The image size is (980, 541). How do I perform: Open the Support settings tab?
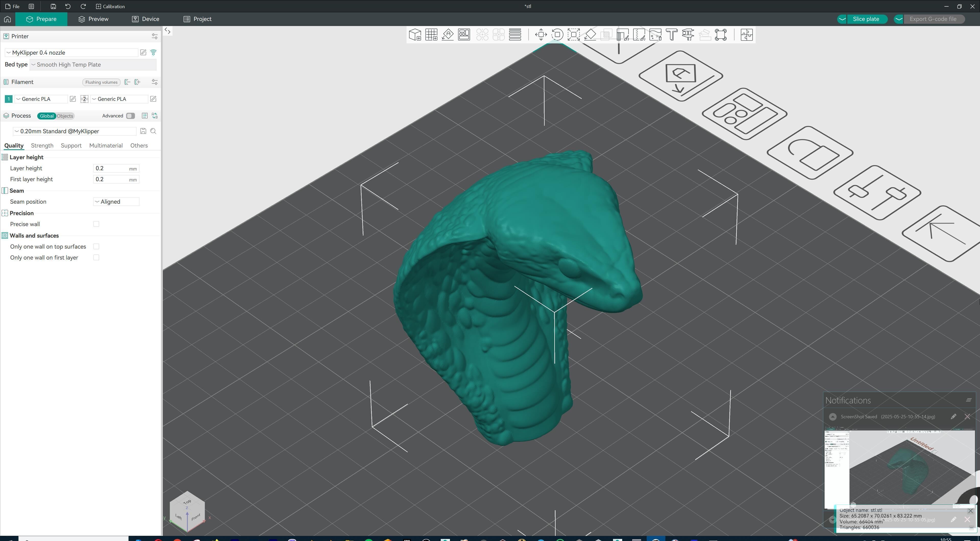tap(71, 146)
